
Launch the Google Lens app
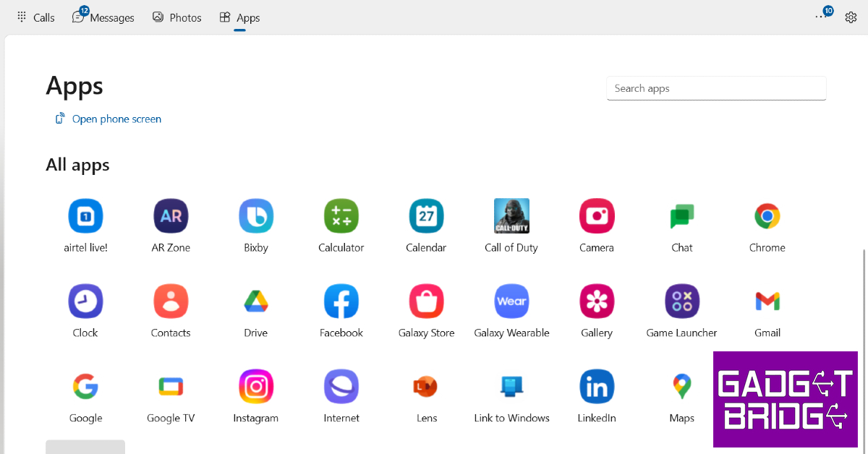coord(426,387)
